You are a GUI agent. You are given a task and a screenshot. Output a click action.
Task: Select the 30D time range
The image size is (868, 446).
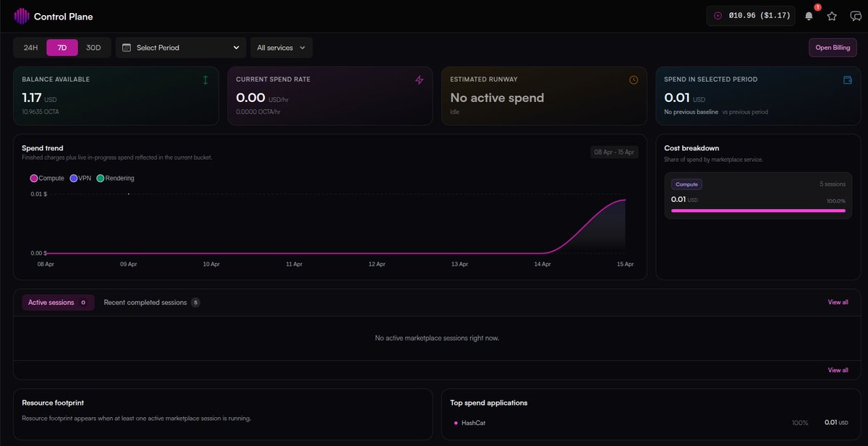coord(93,48)
